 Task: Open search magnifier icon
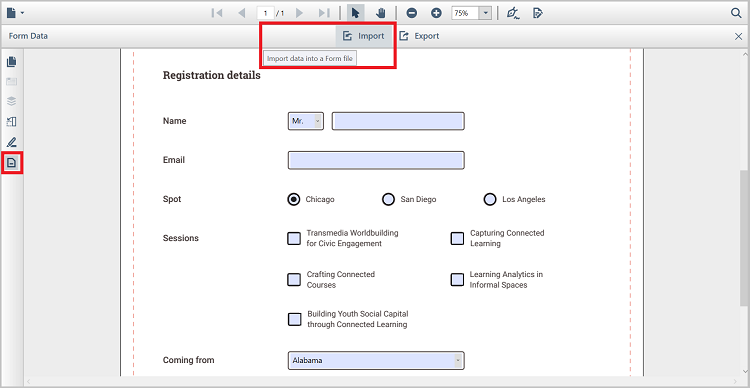pos(736,13)
